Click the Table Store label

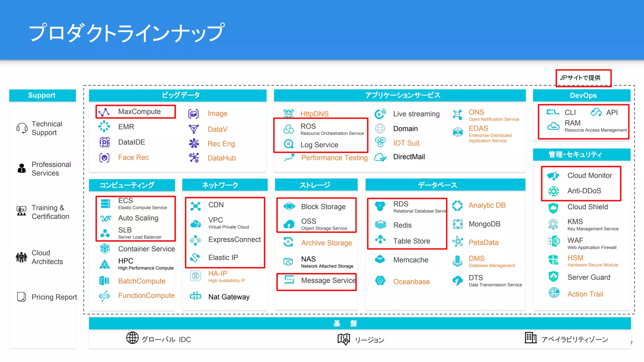(x=412, y=241)
